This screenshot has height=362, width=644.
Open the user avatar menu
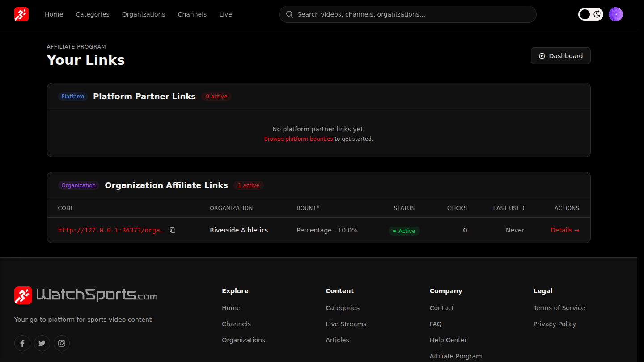pyautogui.click(x=616, y=14)
